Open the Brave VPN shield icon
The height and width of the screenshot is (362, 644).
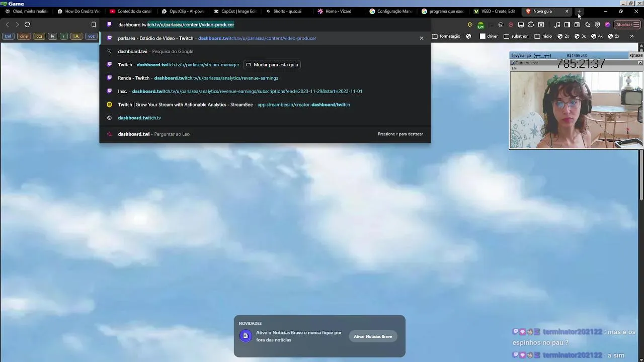(597, 25)
